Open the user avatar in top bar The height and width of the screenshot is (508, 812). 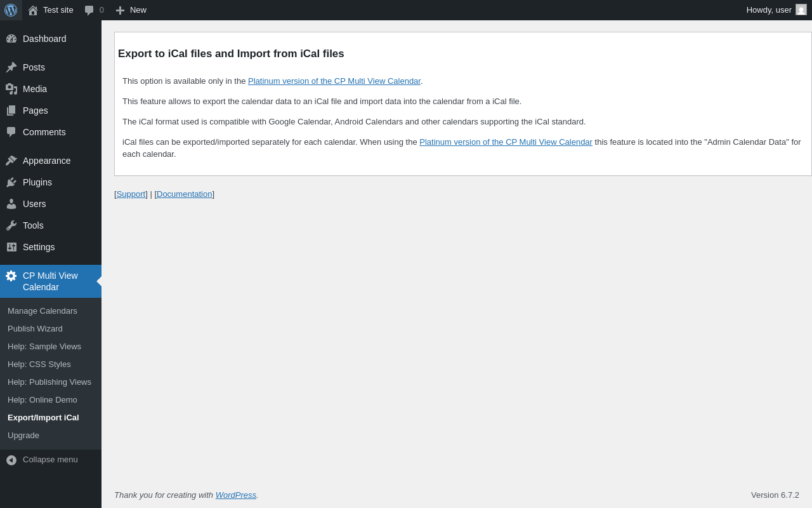coord(801,10)
